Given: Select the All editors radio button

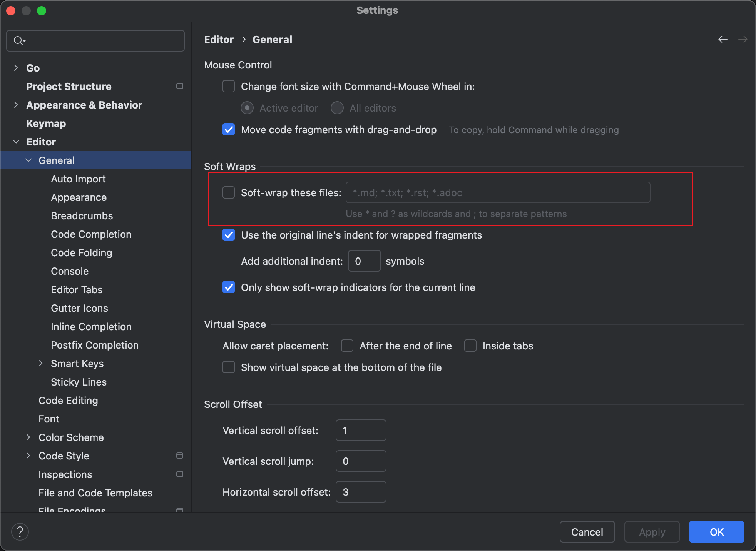Looking at the screenshot, I should click(x=337, y=108).
